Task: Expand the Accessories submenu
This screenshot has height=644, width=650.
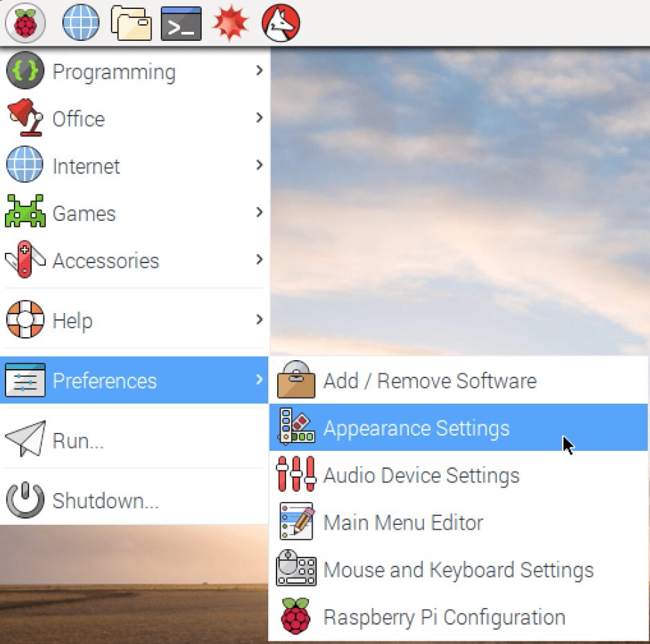Action: point(105,261)
